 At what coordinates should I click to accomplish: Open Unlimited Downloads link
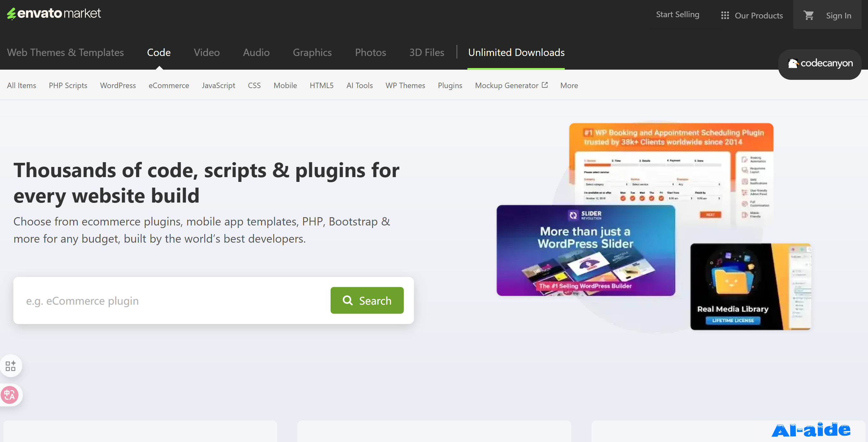pos(516,52)
